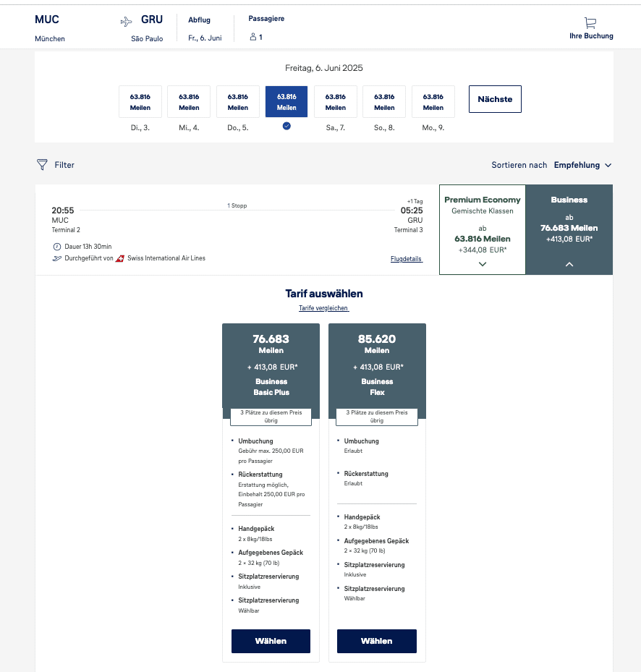
Task: Click the clock icon beside flight duration
Action: click(x=56, y=247)
